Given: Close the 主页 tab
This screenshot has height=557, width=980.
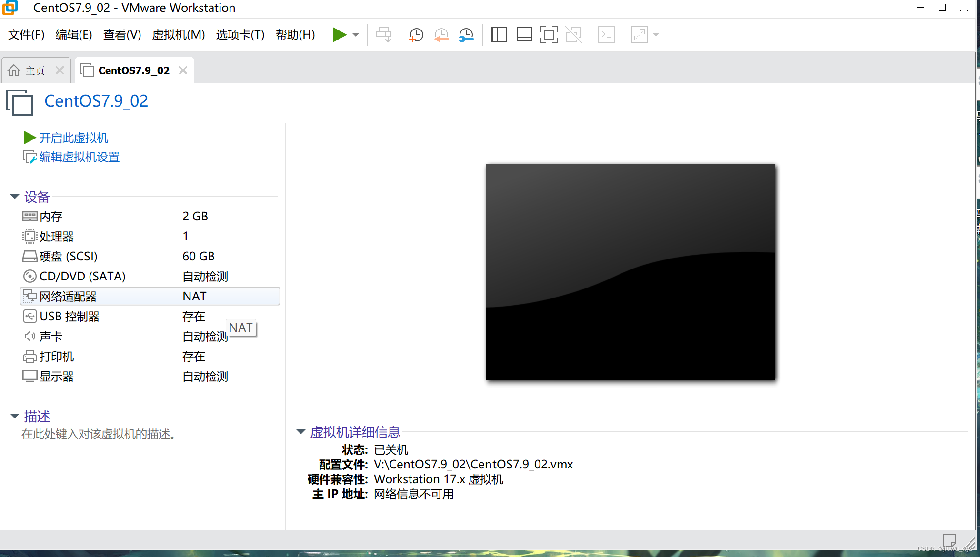Looking at the screenshot, I should coord(60,70).
